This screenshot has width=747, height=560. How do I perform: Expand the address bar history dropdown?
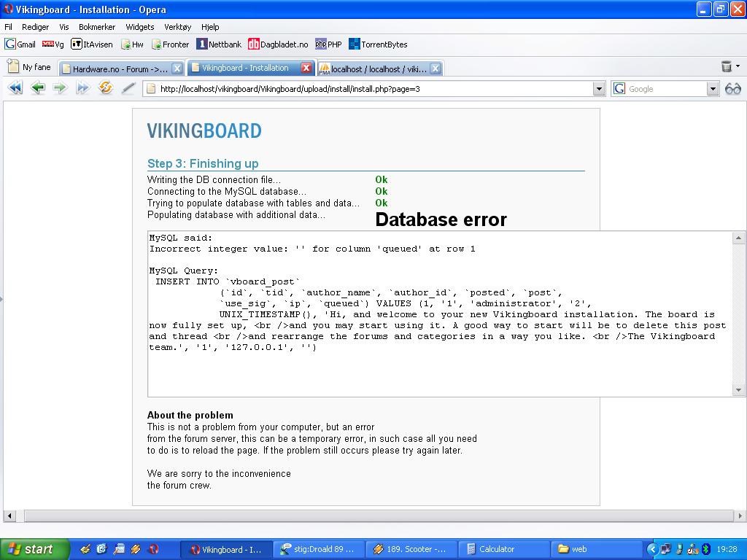(x=599, y=89)
